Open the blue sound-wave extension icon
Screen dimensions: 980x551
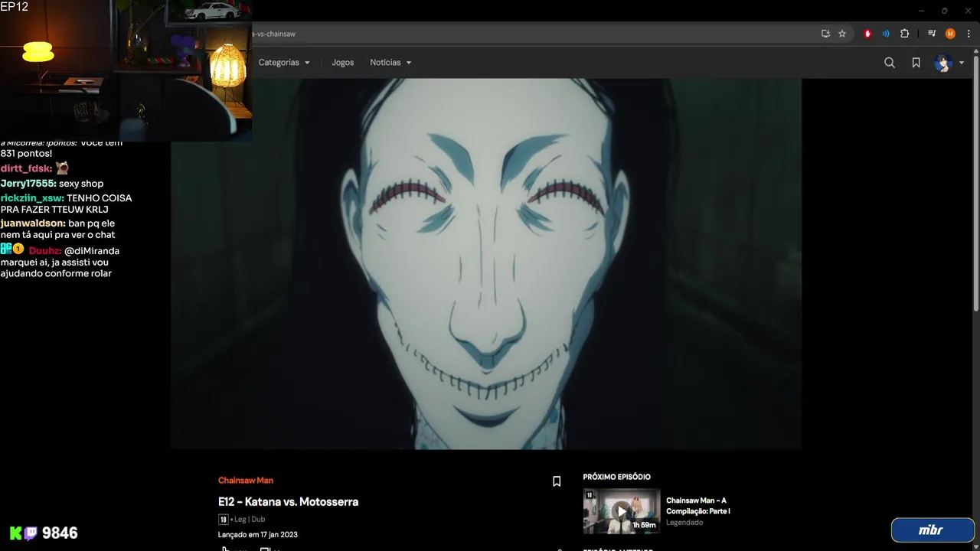coord(886,34)
